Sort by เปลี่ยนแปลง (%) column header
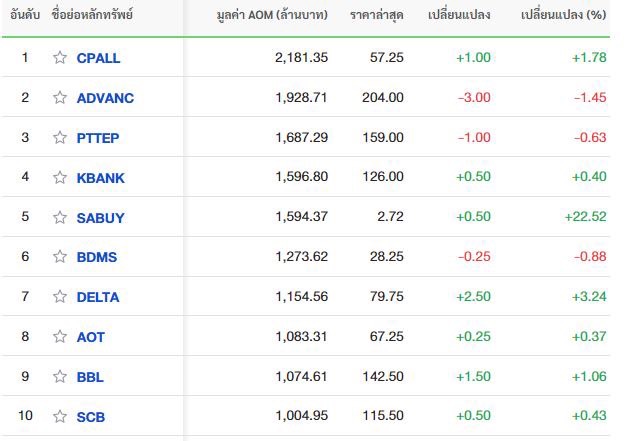 click(563, 15)
